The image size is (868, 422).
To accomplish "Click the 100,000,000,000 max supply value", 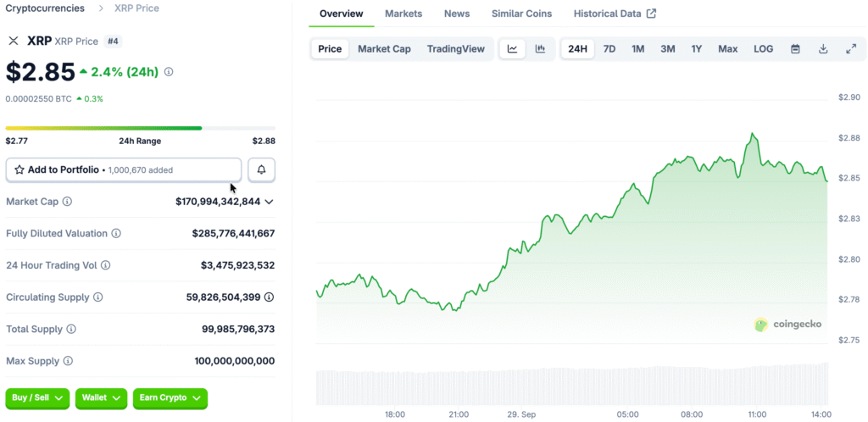I will coord(235,361).
